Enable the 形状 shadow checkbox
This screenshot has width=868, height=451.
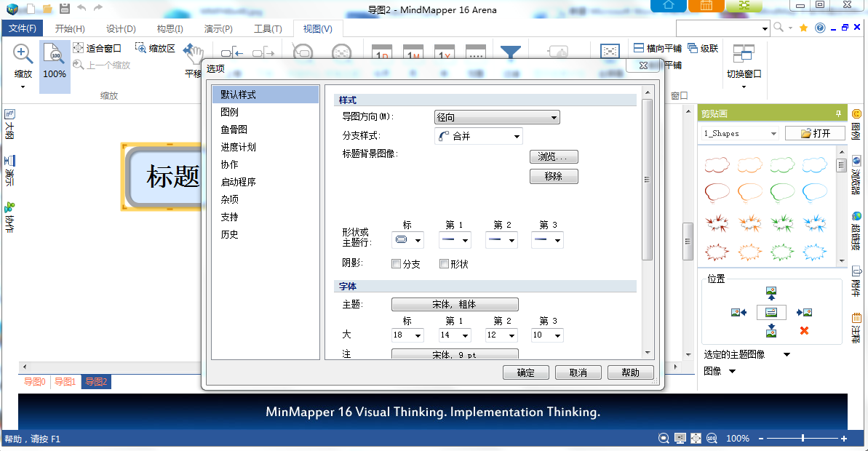tap(444, 264)
